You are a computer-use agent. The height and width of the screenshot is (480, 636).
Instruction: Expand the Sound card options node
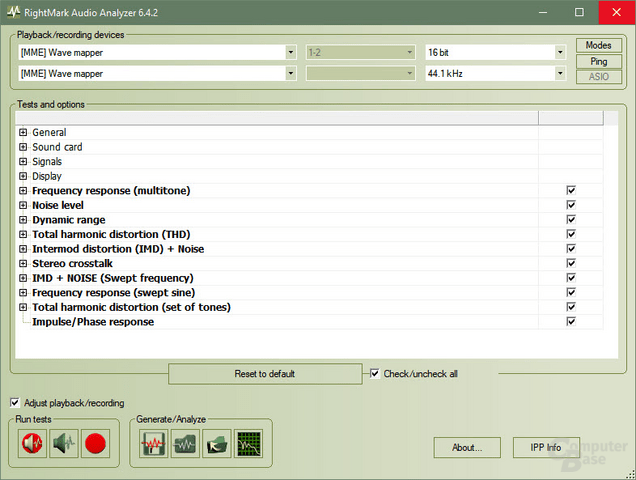23,147
